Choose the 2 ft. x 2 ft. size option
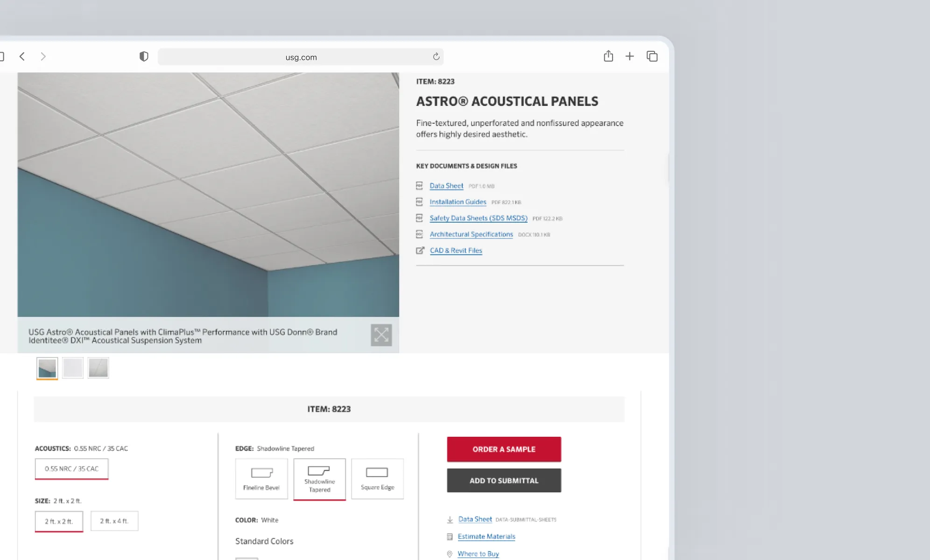 point(59,521)
